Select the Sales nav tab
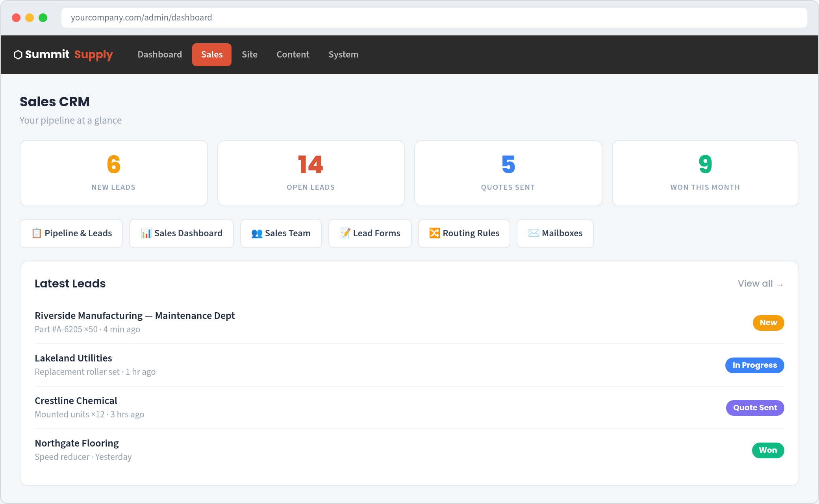 212,55
